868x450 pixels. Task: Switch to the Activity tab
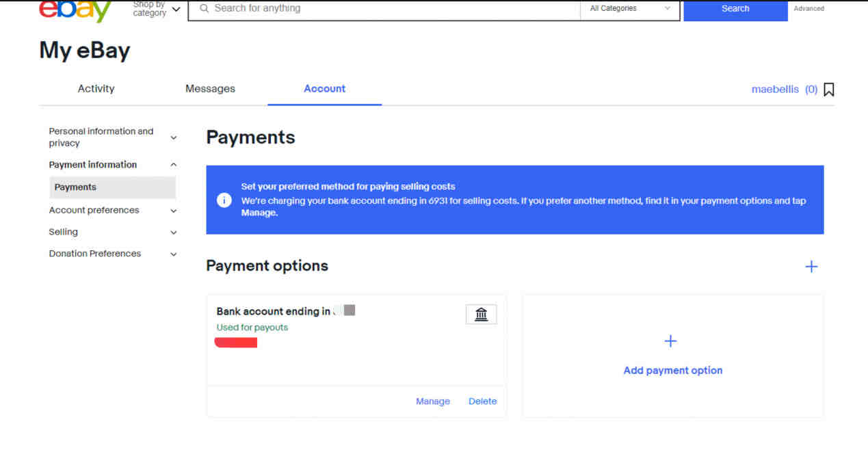coord(96,89)
